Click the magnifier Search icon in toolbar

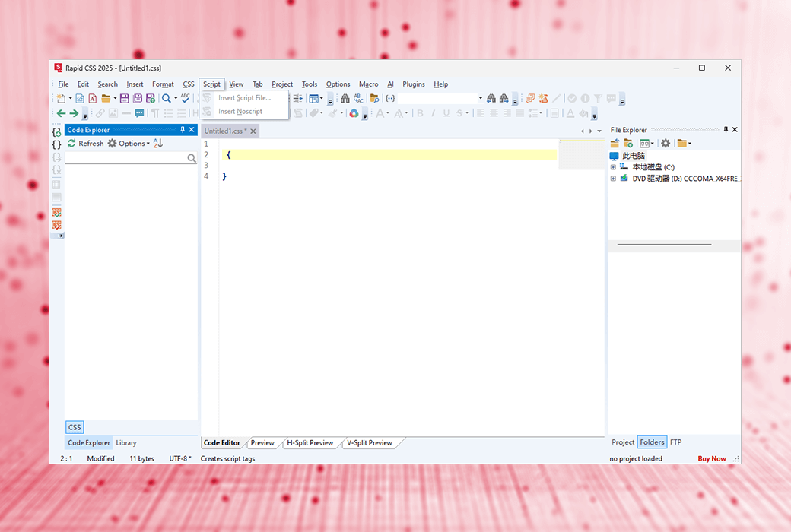pos(166,98)
